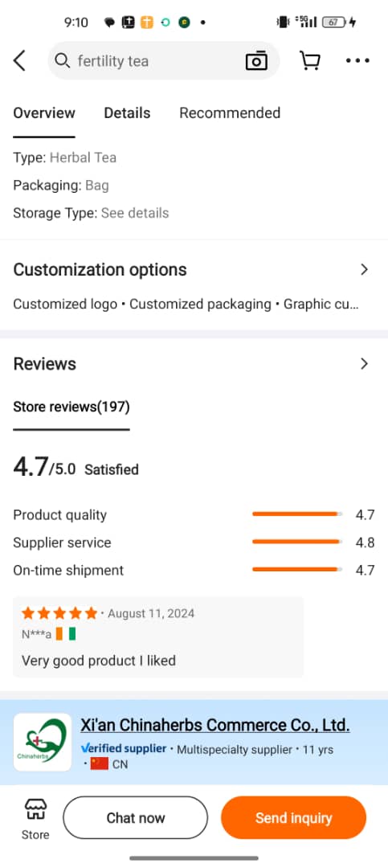The width and height of the screenshot is (388, 868).
Task: Open the Store icon at bottom
Action: pyautogui.click(x=35, y=819)
